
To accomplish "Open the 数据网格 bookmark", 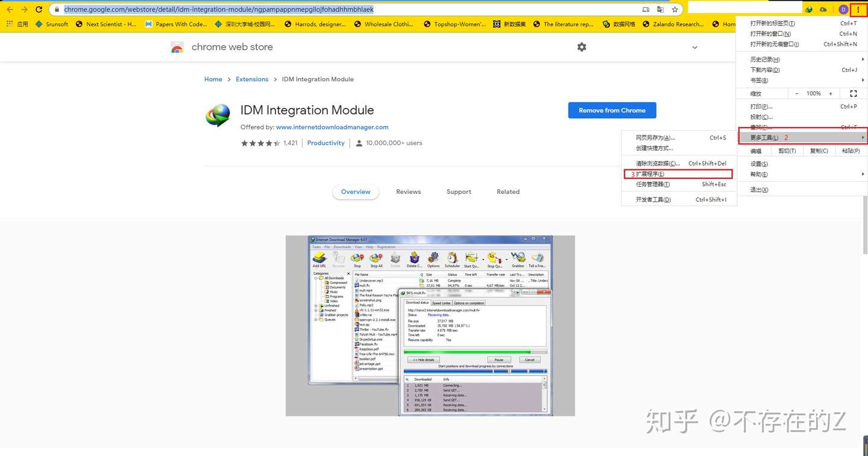I will pos(619,24).
